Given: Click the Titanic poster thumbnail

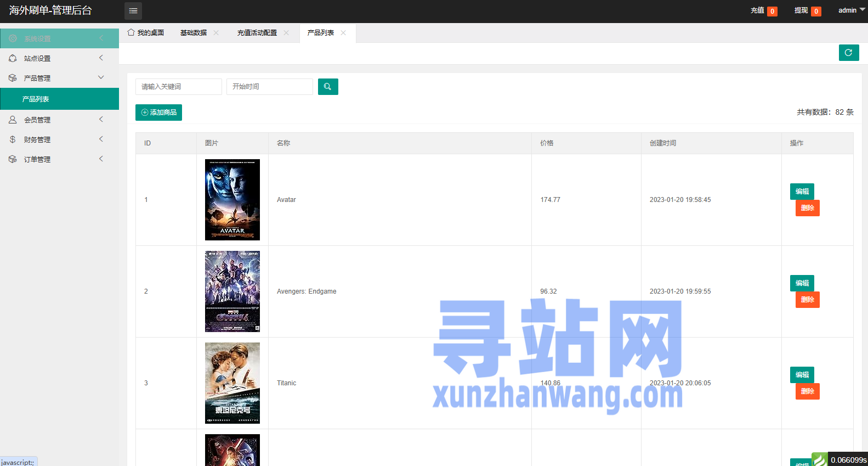Looking at the screenshot, I should 232,383.
